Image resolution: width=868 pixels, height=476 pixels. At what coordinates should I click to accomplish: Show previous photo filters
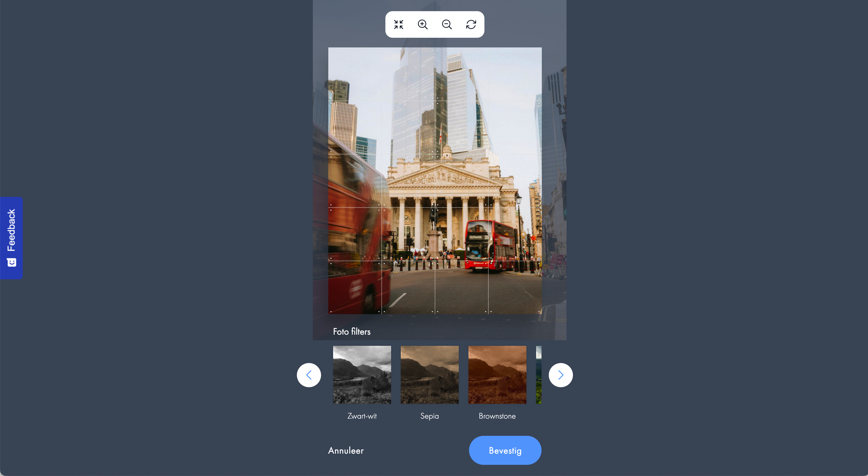pos(309,375)
